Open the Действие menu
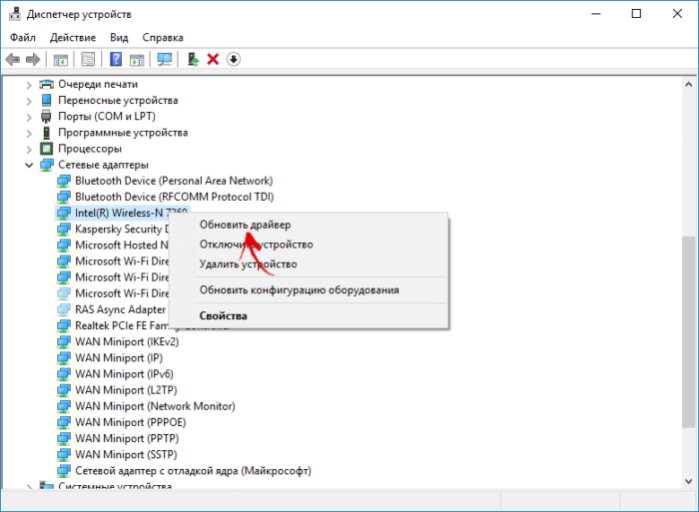This screenshot has width=699, height=512. point(73,37)
